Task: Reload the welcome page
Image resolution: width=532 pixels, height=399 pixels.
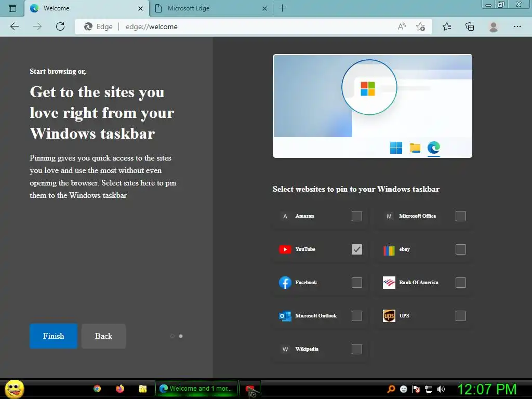Action: pos(60,26)
